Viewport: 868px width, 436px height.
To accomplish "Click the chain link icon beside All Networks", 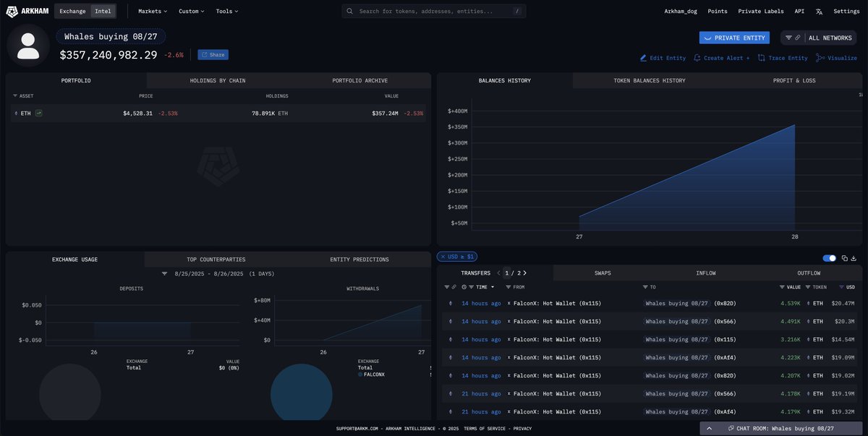I will click(x=797, y=38).
